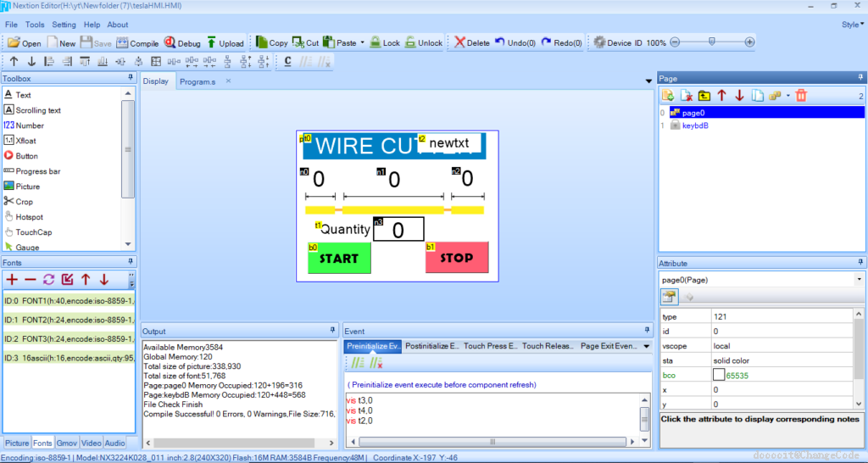Toggle pin on the Toolbox panel

pyautogui.click(x=131, y=78)
